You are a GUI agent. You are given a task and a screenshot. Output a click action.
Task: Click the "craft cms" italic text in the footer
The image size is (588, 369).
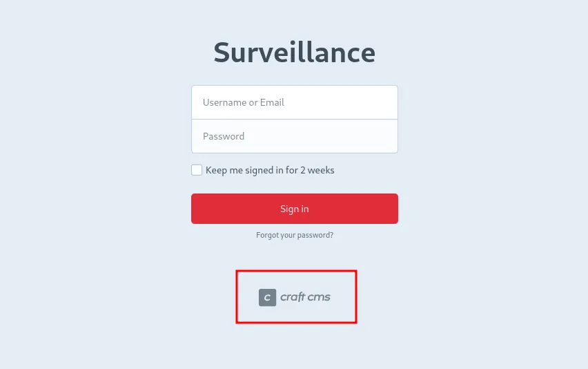(305, 297)
